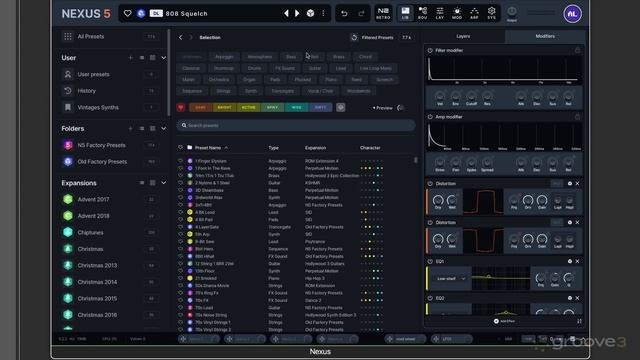This screenshot has height=360, width=640.
Task: Open the ROU routing view
Action: 422,13
